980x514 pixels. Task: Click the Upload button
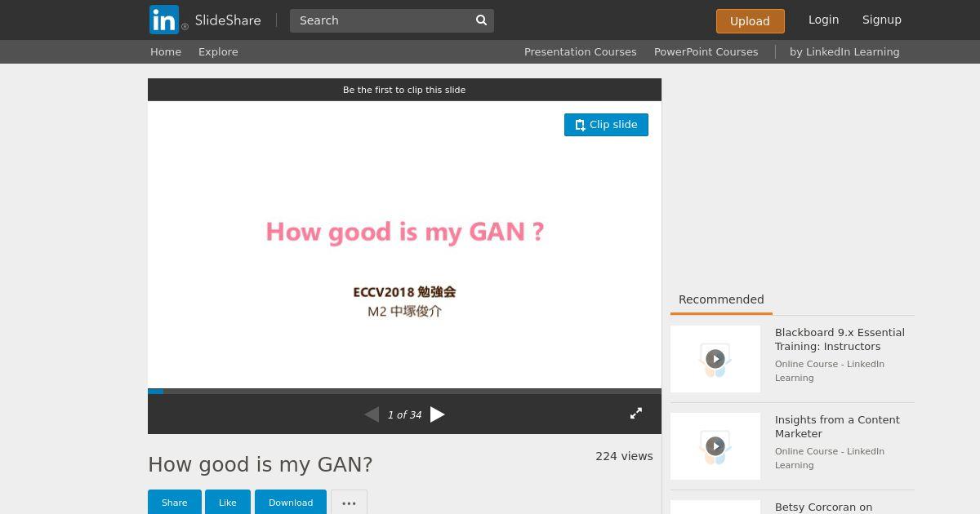pos(750,21)
